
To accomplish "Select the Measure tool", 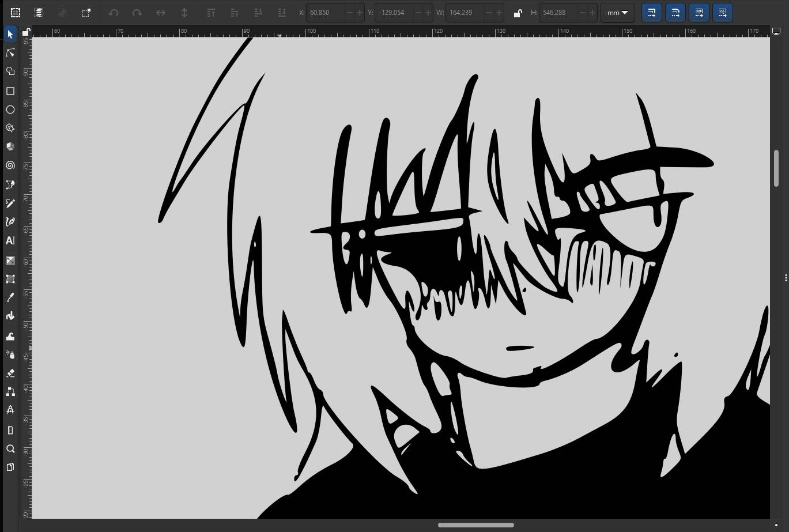I will 10,430.
